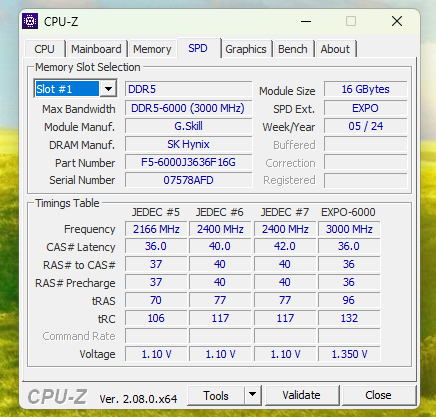The width and height of the screenshot is (436, 417).
Task: Click the EXPO-6000 column header
Action: point(348,212)
